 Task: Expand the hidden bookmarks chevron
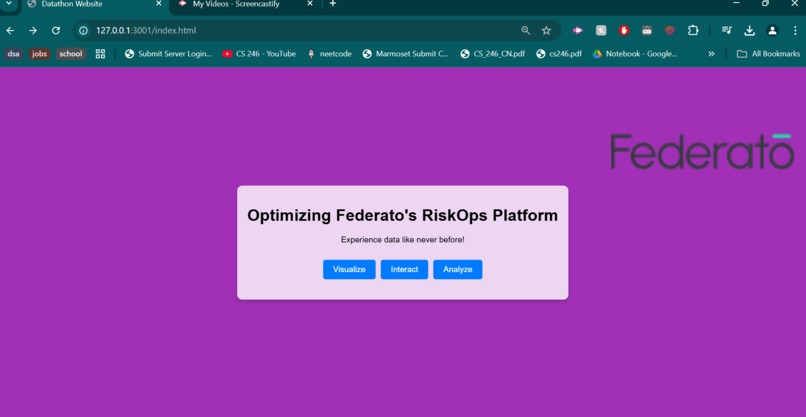pyautogui.click(x=711, y=53)
